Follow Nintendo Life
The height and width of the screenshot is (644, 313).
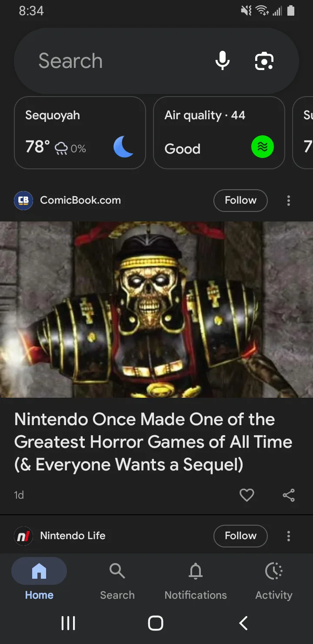[240, 536]
